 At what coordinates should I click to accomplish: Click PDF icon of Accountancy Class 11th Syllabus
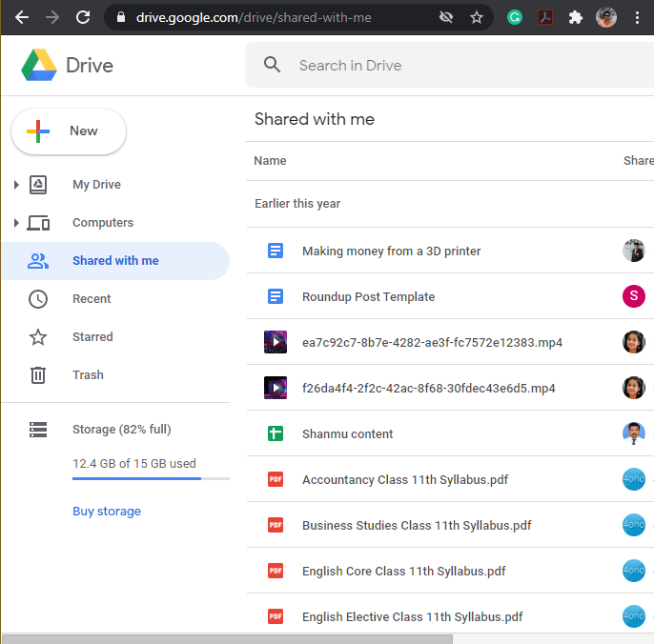276,479
